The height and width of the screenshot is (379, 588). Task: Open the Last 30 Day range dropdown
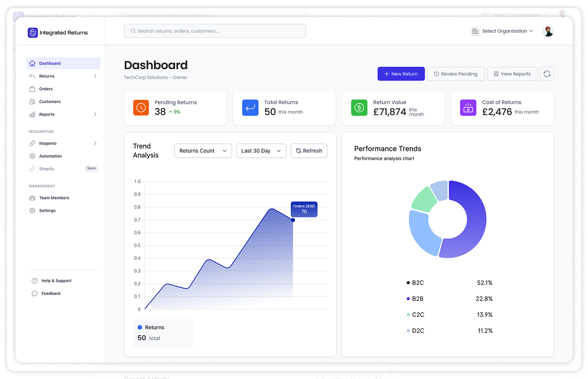tap(261, 151)
